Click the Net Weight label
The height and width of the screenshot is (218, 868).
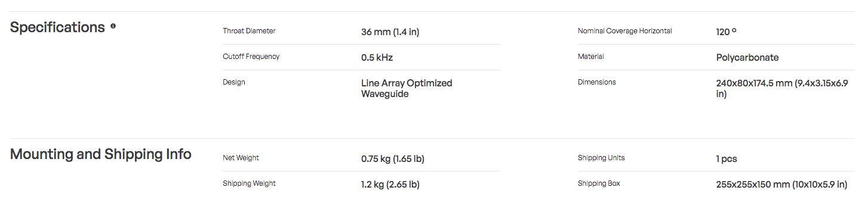click(241, 158)
